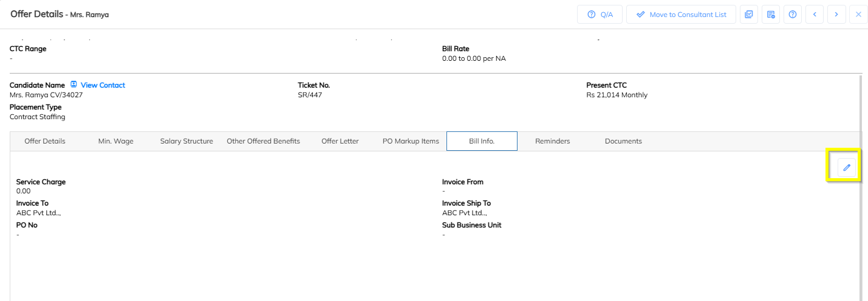This screenshot has width=868, height=301.
Task: Select the Salary Structure tab
Action: [x=186, y=141]
